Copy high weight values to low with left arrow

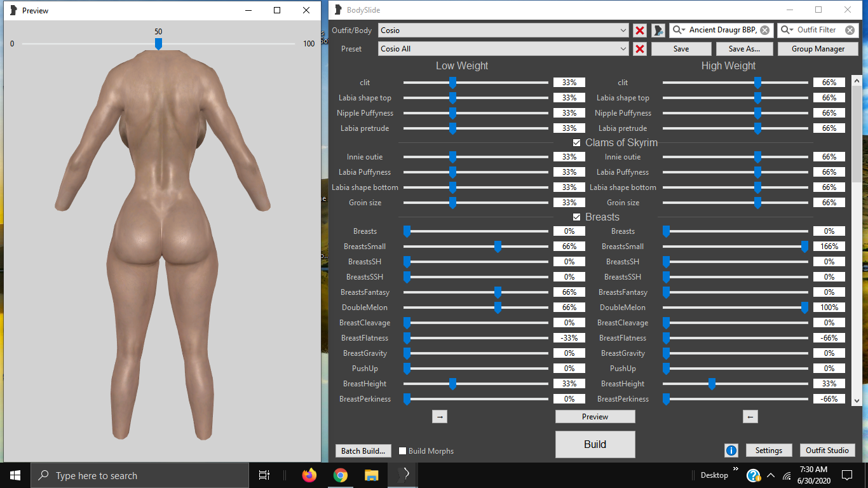(750, 417)
